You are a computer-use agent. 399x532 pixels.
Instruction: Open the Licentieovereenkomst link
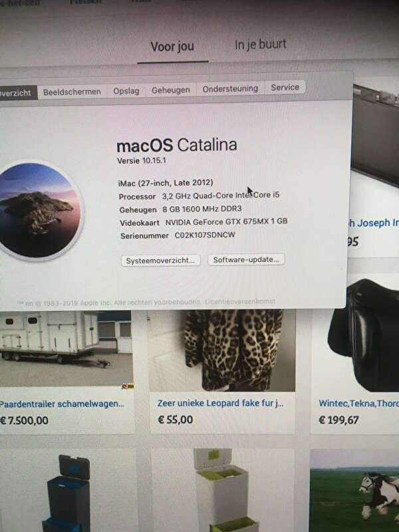(x=240, y=301)
